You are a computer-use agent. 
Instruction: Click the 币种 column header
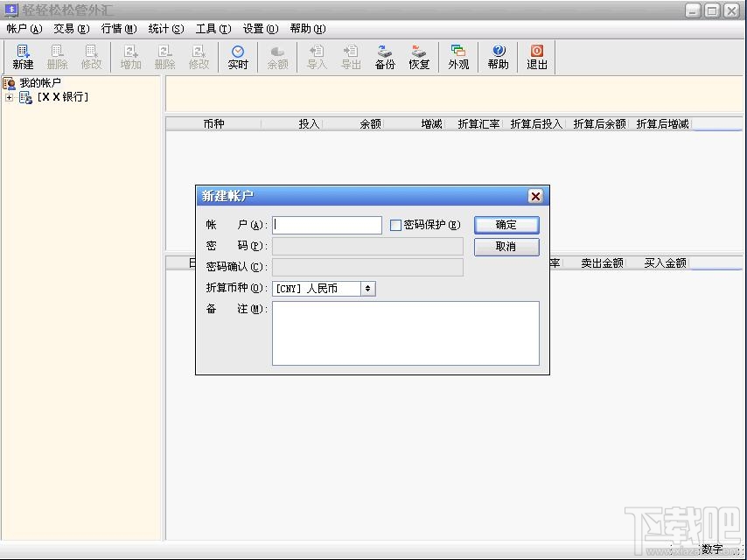coord(217,123)
